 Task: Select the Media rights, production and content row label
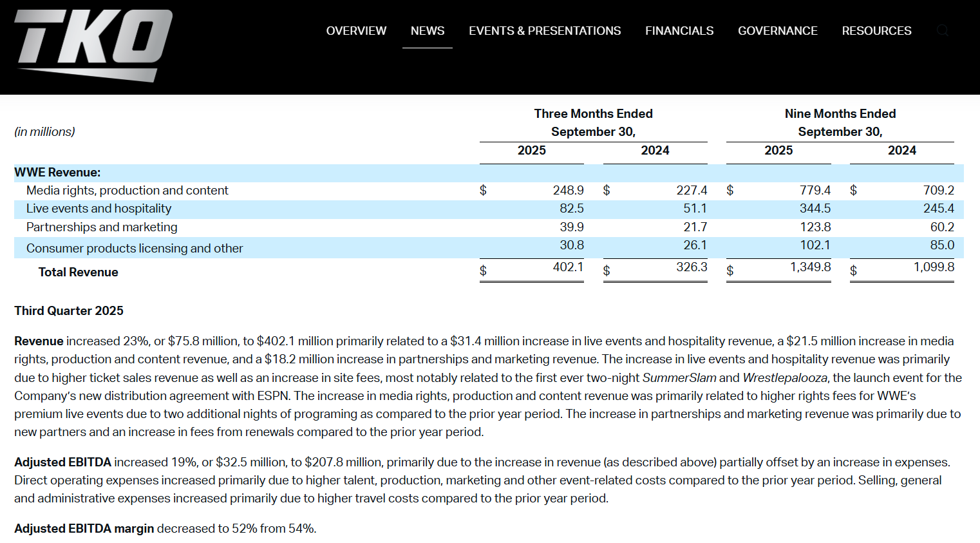(x=127, y=191)
